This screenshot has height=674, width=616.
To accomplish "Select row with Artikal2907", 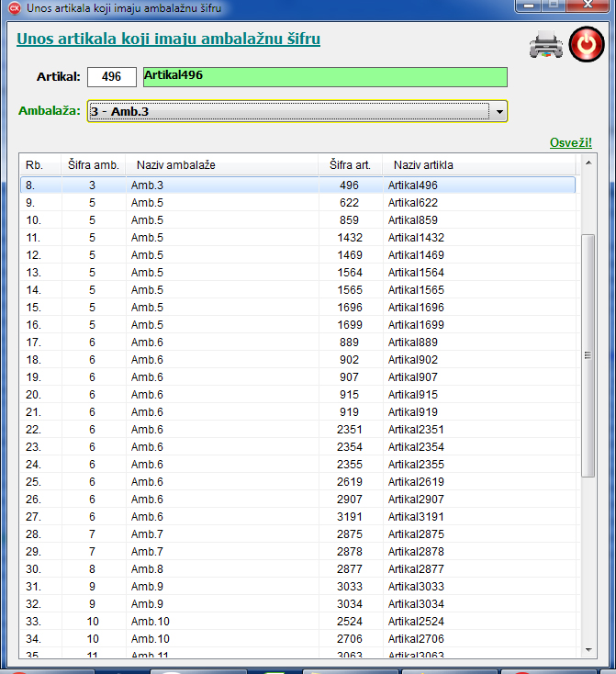I will [x=297, y=500].
